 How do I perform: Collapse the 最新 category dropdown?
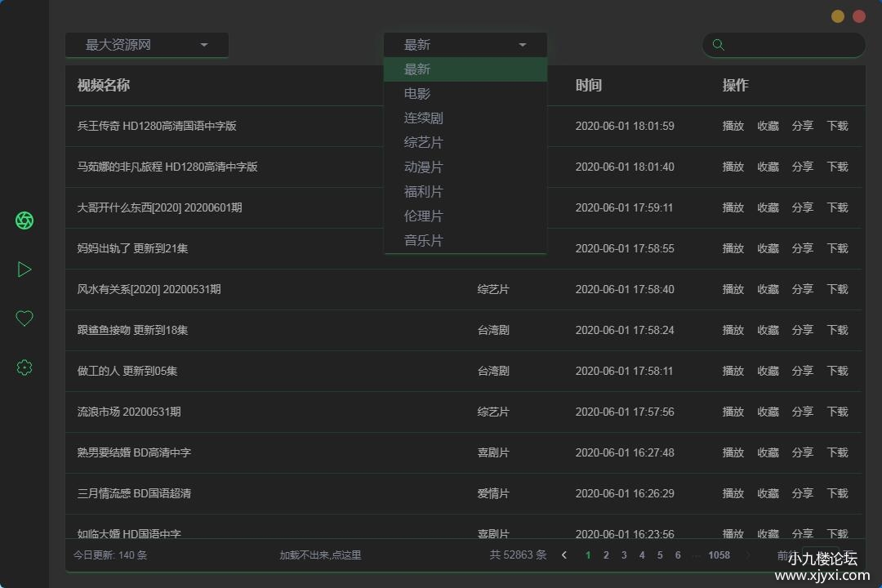tap(465, 45)
